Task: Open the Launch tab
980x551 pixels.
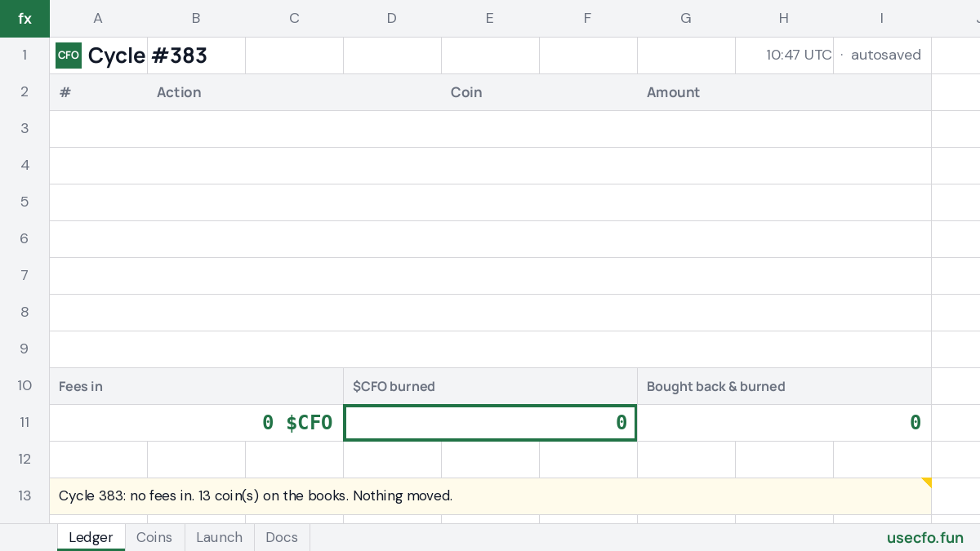Action: tap(219, 537)
